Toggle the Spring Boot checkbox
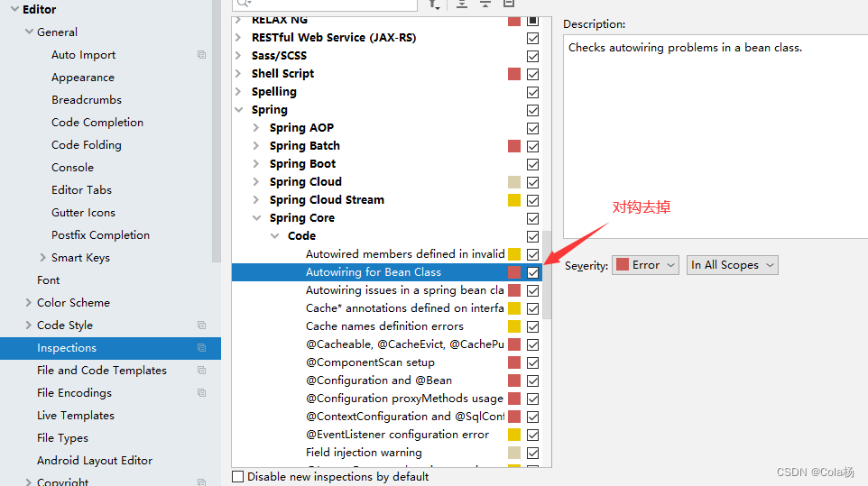This screenshot has height=486, width=868. 532,164
